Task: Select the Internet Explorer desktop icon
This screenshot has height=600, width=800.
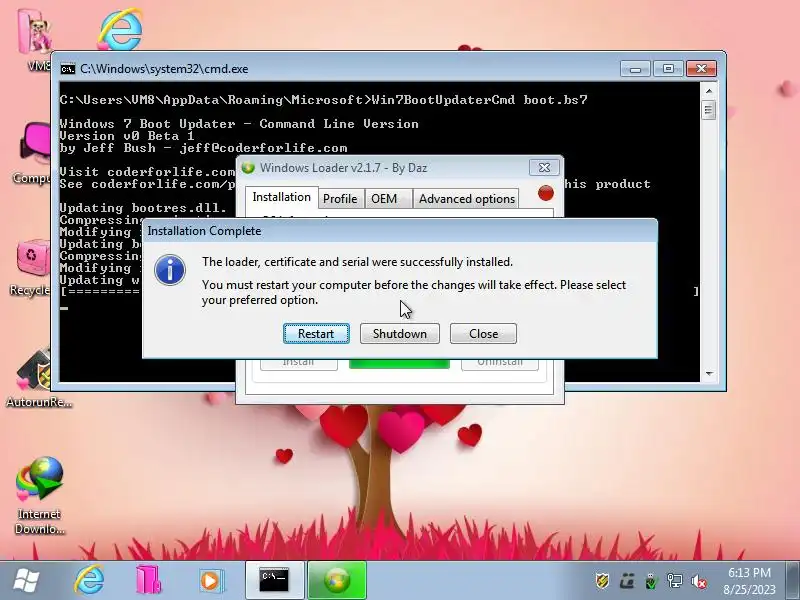Action: tap(120, 30)
